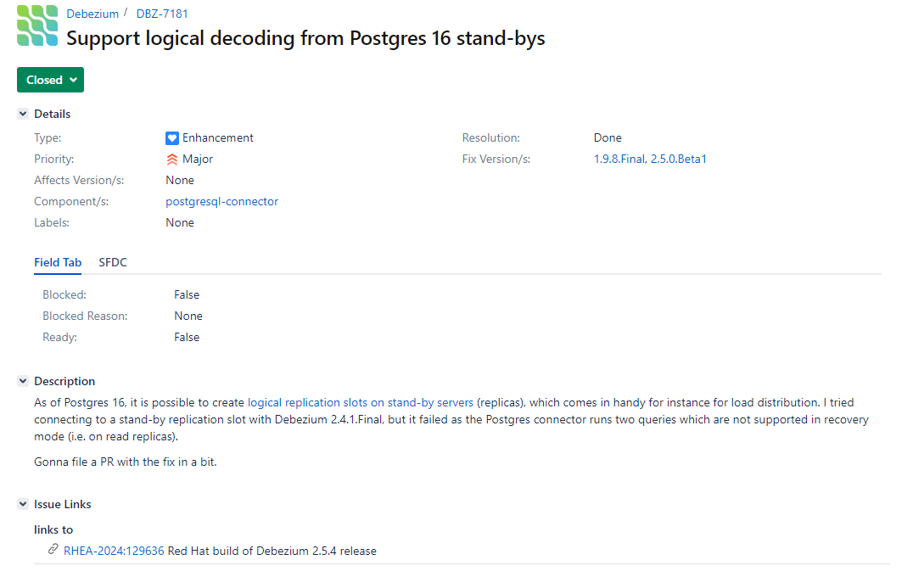Image resolution: width=913 pixels, height=588 pixels.
Task: Select the Field Tab tab
Action: [x=58, y=263]
